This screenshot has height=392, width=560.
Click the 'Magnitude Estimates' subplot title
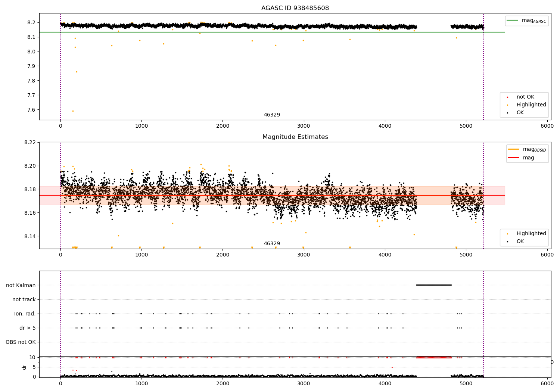point(295,137)
